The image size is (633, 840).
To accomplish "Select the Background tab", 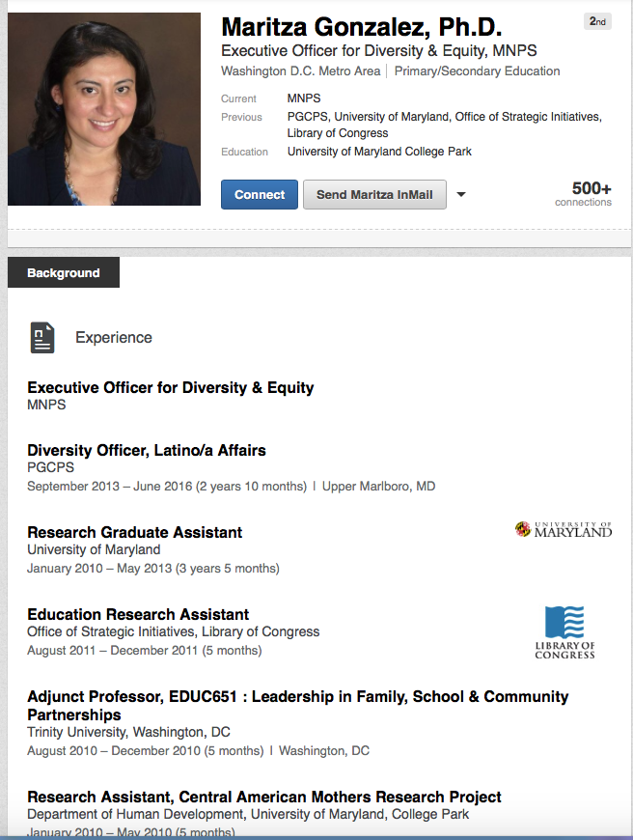I will click(x=64, y=273).
